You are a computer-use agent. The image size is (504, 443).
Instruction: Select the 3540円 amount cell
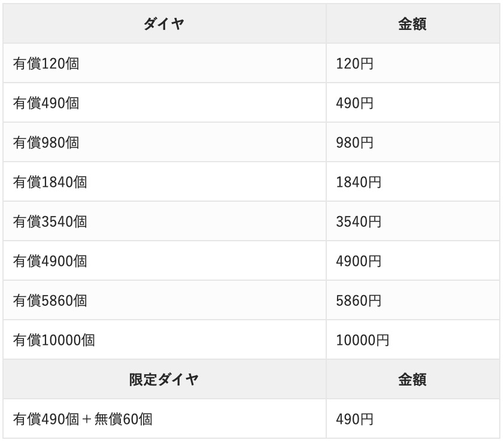(x=359, y=221)
